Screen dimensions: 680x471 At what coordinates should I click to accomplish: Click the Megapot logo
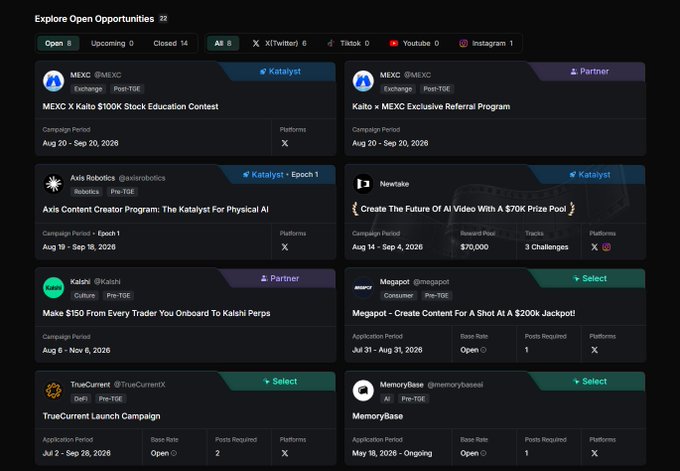pos(363,288)
